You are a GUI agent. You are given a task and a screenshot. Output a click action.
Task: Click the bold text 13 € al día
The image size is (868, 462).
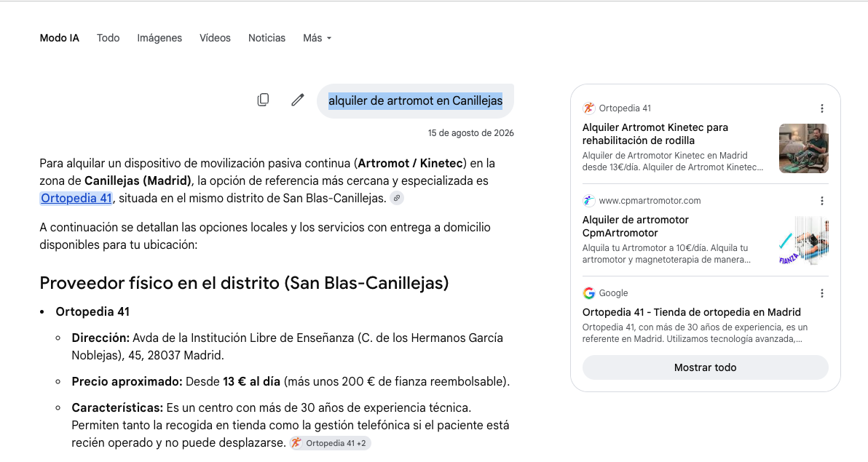coord(251,382)
